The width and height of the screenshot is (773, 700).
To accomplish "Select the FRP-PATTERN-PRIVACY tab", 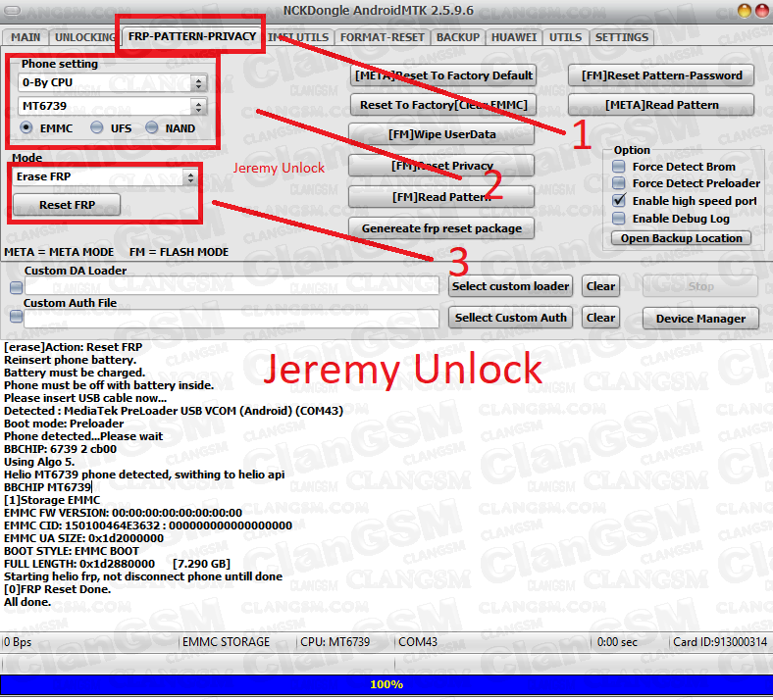I will click(x=191, y=36).
